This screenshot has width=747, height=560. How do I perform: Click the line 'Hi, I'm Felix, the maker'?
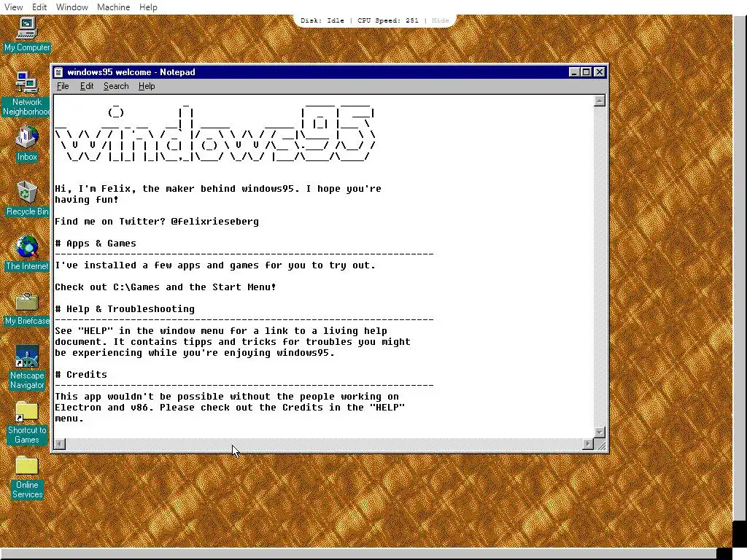[x=217, y=189]
